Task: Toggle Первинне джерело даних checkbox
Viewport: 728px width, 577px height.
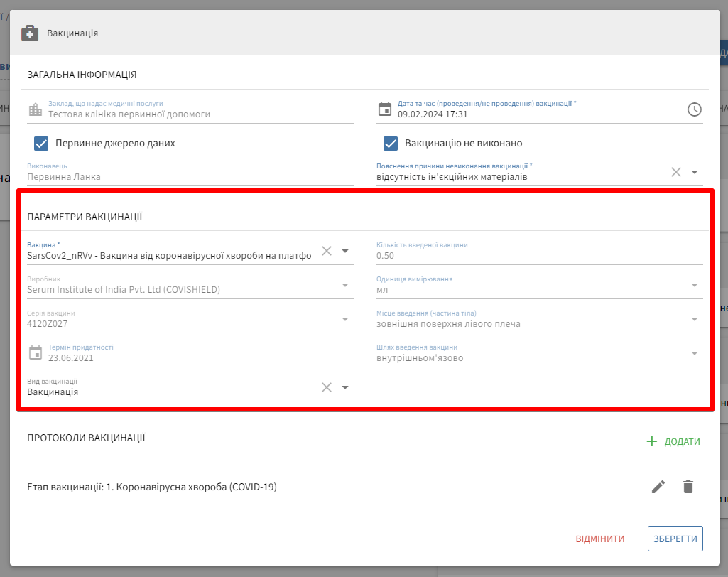Action: point(41,144)
